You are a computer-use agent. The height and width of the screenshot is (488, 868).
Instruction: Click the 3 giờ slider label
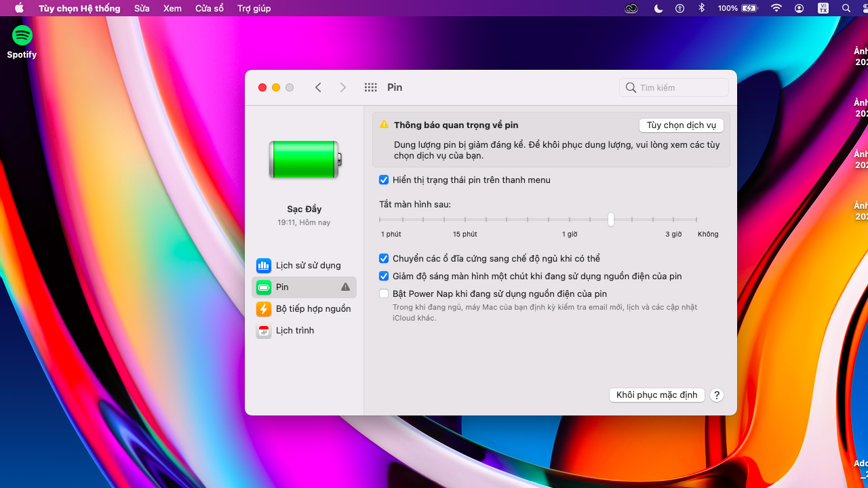click(673, 235)
